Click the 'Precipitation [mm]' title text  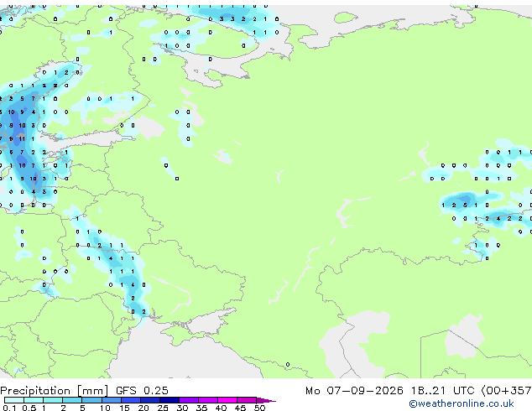click(55, 391)
